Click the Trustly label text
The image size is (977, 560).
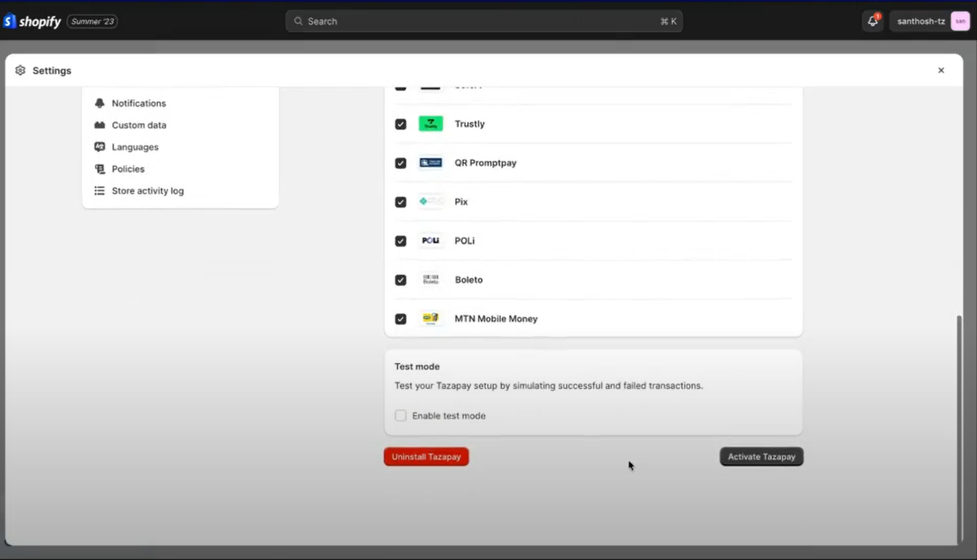(x=469, y=124)
